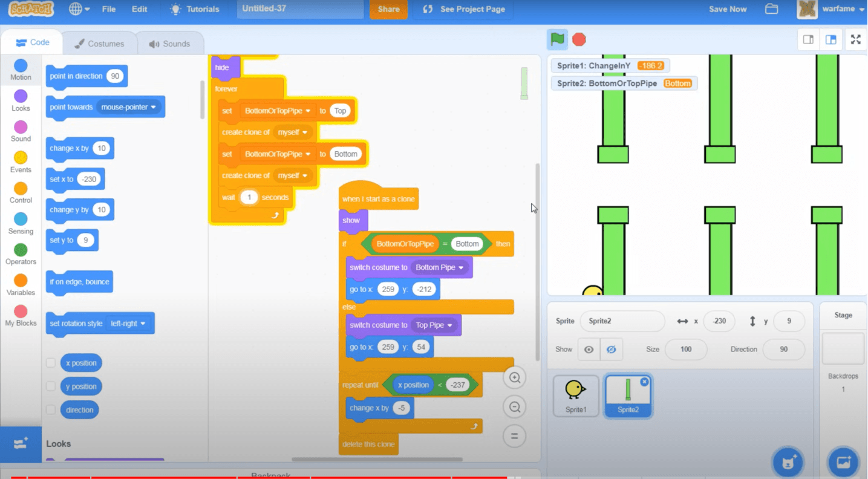The image size is (868, 479).
Task: Click the workspace horizontal scrollbar
Action: (x=377, y=460)
